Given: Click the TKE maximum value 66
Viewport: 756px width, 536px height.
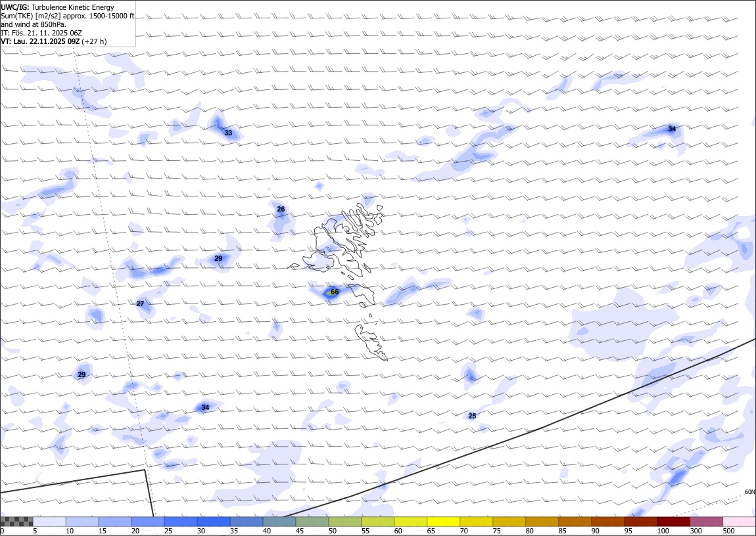Looking at the screenshot, I should (x=335, y=292).
